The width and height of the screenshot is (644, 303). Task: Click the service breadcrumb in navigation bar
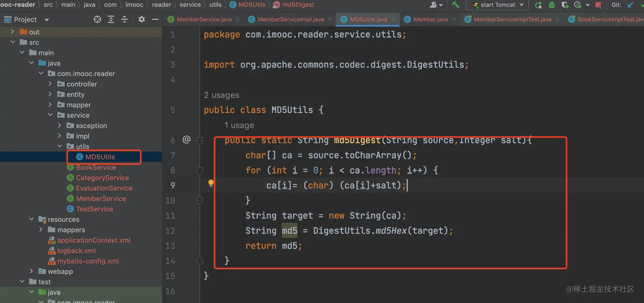[x=190, y=5]
